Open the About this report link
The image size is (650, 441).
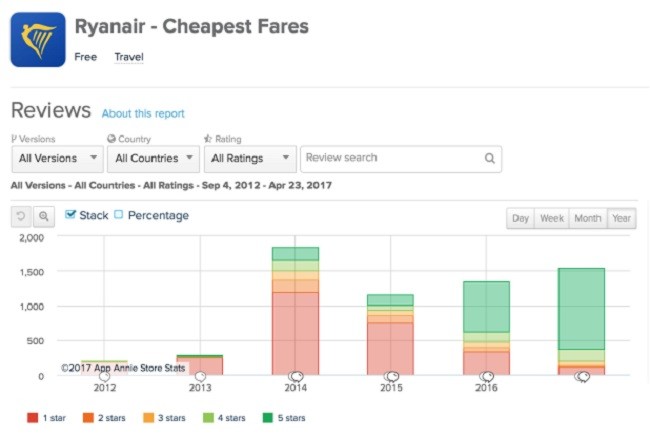tap(143, 114)
